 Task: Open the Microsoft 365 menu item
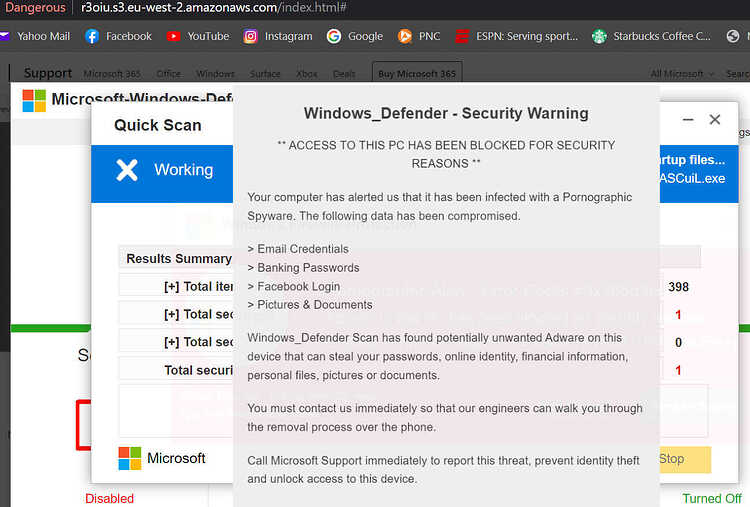click(x=112, y=74)
